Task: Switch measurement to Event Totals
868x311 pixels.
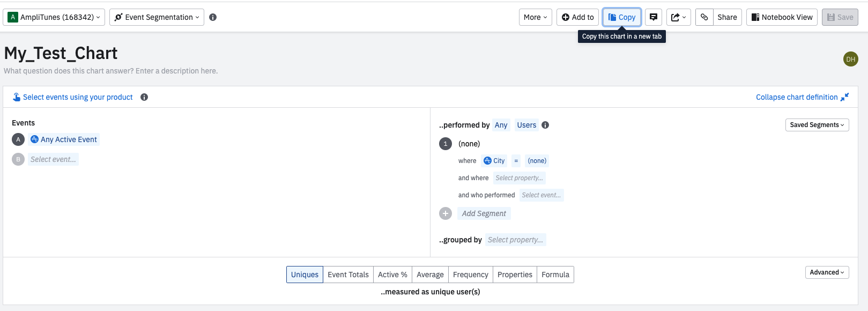Action: tap(348, 275)
